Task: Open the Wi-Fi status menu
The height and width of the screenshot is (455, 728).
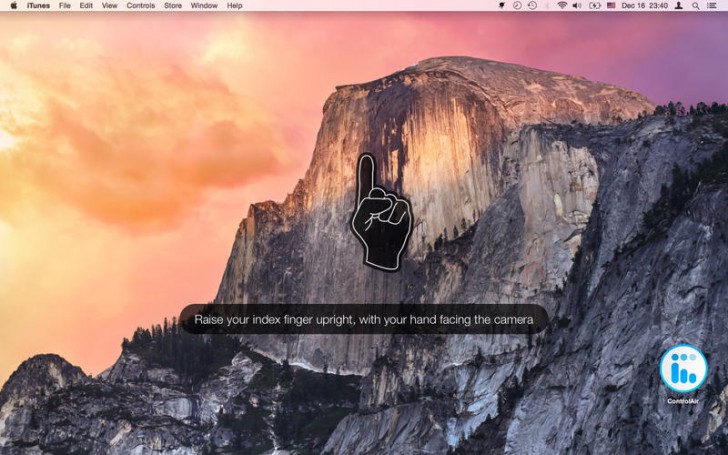Action: 562,6
